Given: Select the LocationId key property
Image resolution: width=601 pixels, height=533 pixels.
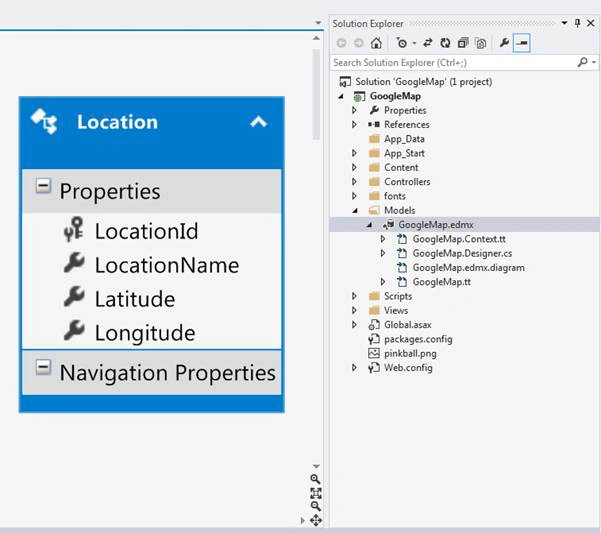Looking at the screenshot, I should point(146,231).
